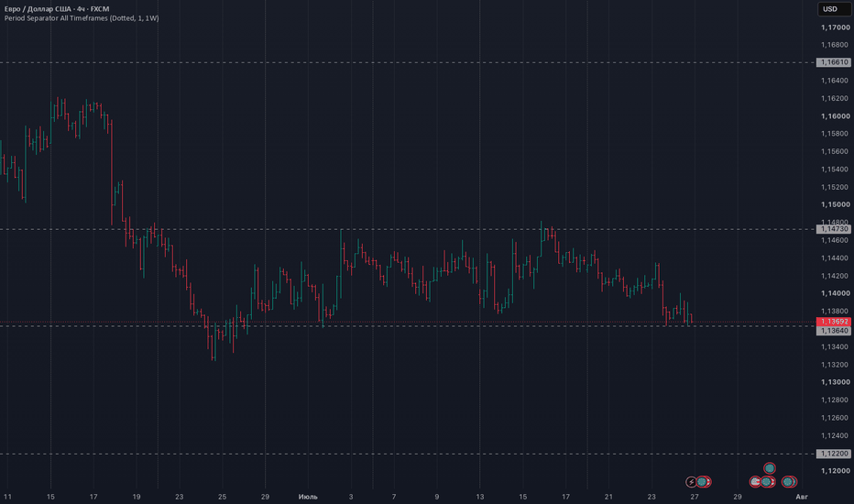Click the date 27 on the time axis

(695, 497)
